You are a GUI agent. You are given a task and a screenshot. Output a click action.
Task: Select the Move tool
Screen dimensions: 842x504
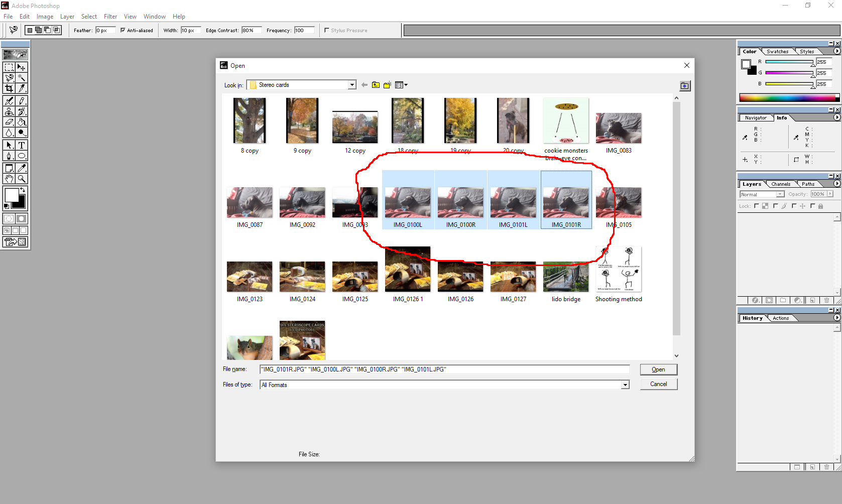(22, 67)
